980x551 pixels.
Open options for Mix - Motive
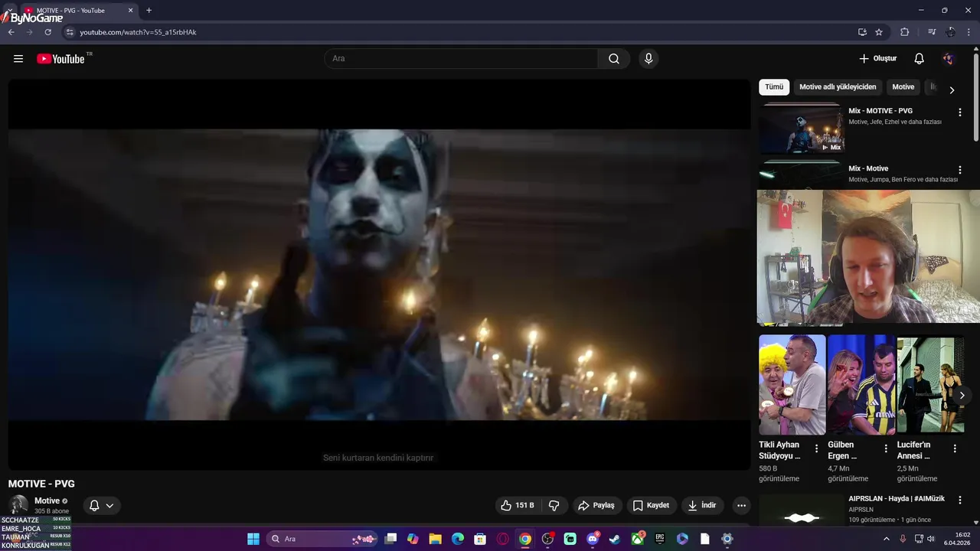(x=960, y=170)
